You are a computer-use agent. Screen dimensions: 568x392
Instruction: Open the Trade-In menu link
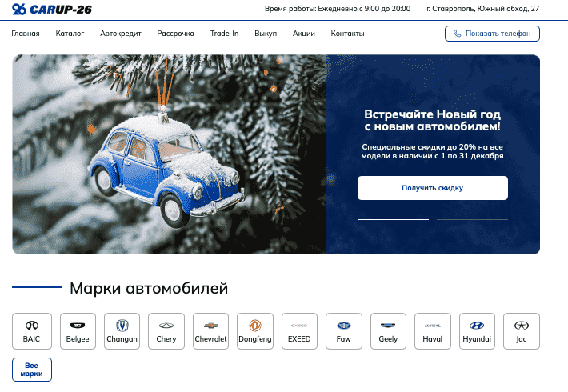coord(224,34)
